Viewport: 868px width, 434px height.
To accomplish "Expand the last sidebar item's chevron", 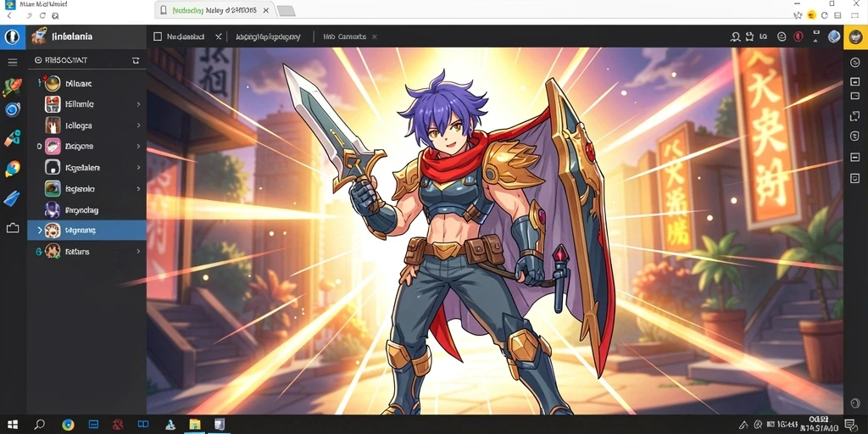I will point(138,251).
